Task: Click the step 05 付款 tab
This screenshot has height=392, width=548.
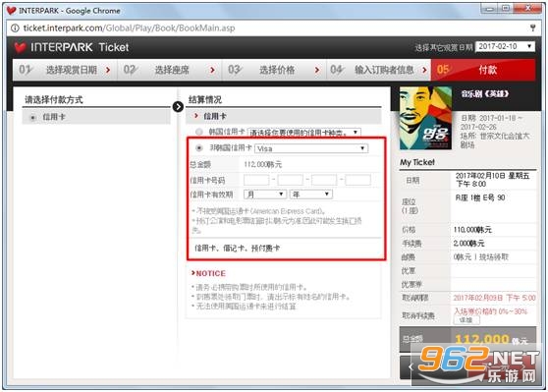Action: [x=483, y=70]
